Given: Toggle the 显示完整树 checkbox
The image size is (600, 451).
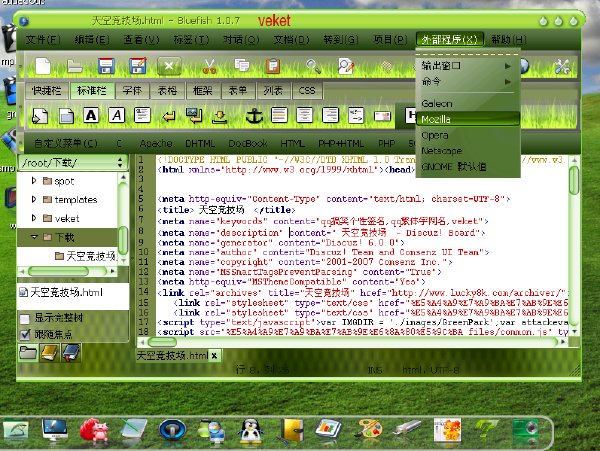Looking at the screenshot, I should [x=25, y=319].
